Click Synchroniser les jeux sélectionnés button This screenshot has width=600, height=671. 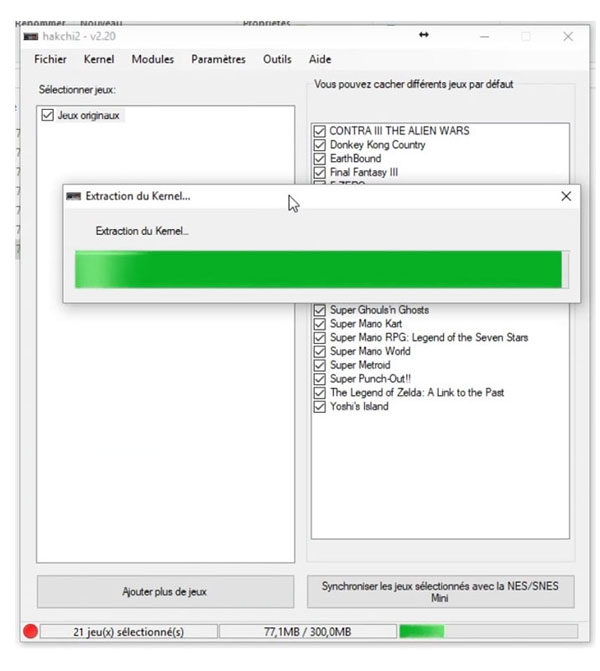point(440,591)
